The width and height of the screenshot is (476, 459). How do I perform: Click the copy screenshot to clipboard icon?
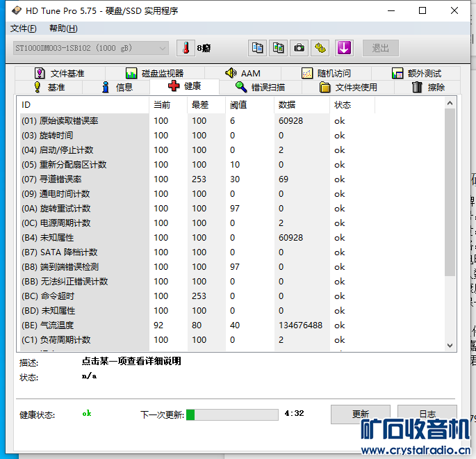pos(279,48)
